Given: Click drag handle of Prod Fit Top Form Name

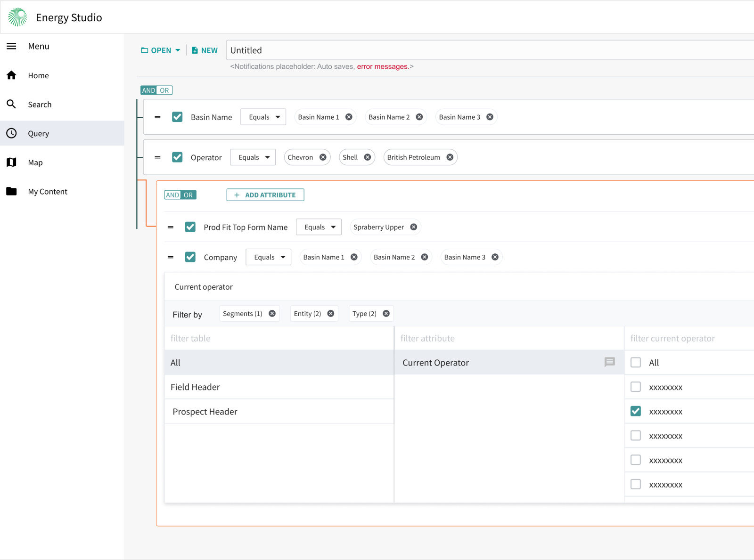Looking at the screenshot, I should click(x=171, y=227).
